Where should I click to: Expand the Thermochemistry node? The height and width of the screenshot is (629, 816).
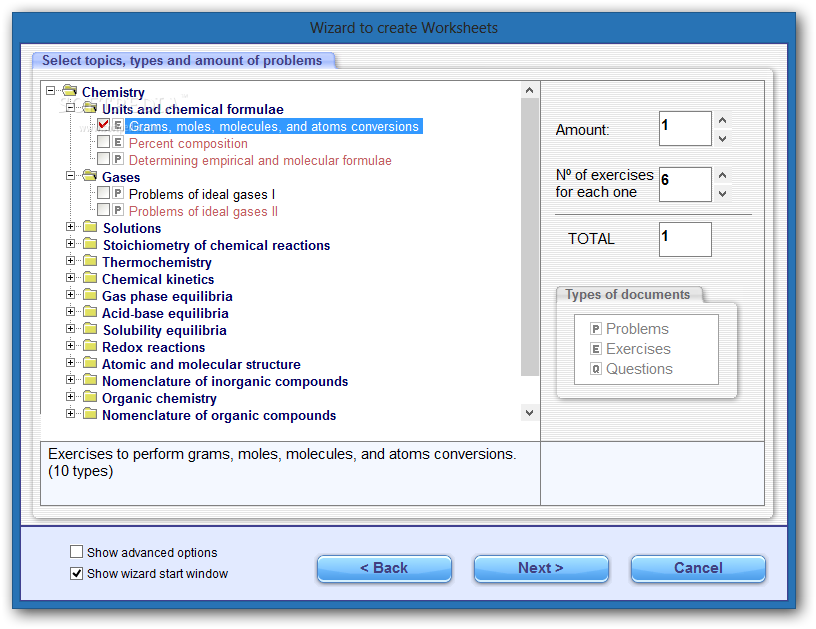(71, 261)
